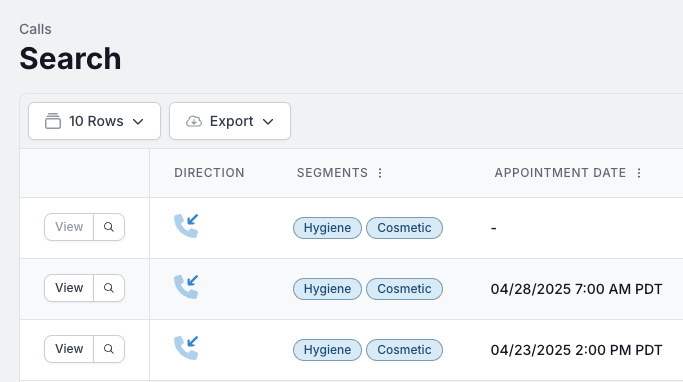
Task: Click the magnifier icon in third row
Action: 109,349
